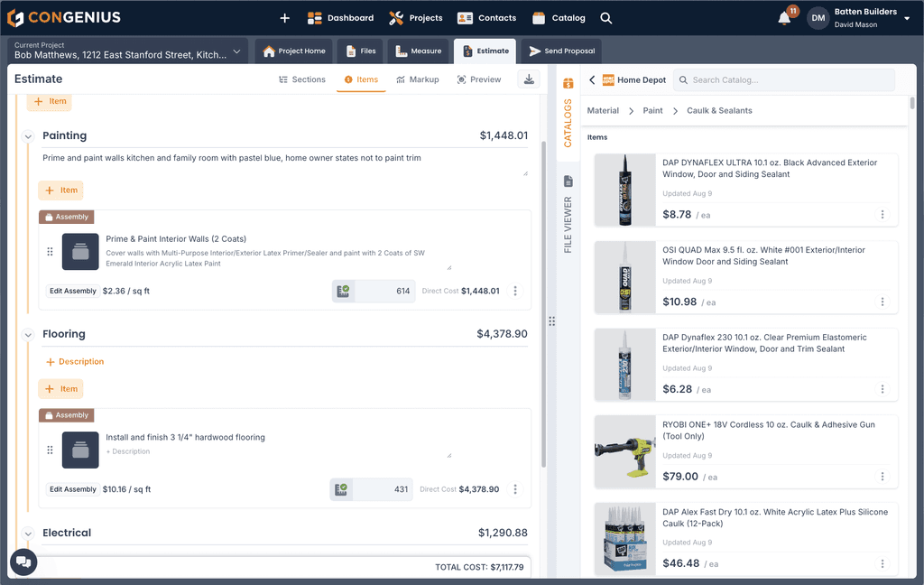Open the download/export icon next to Preview

[528, 79]
